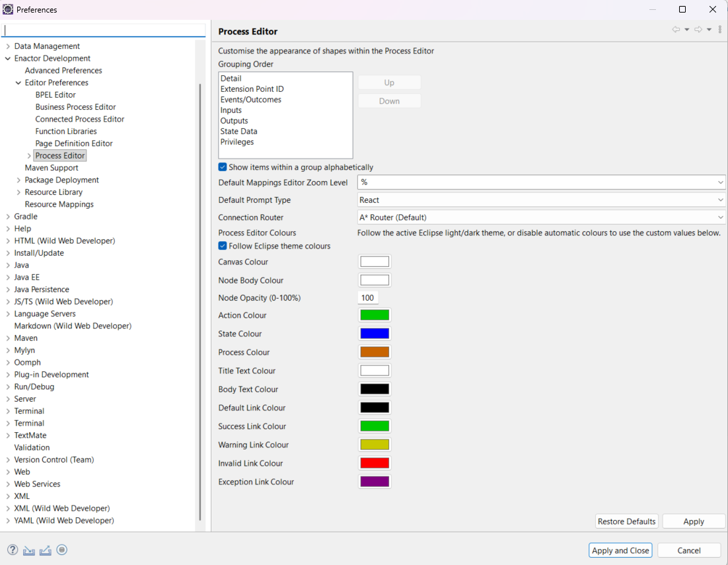Viewport: 728px width, 565px height.
Task: Click the Up button
Action: pyautogui.click(x=389, y=83)
